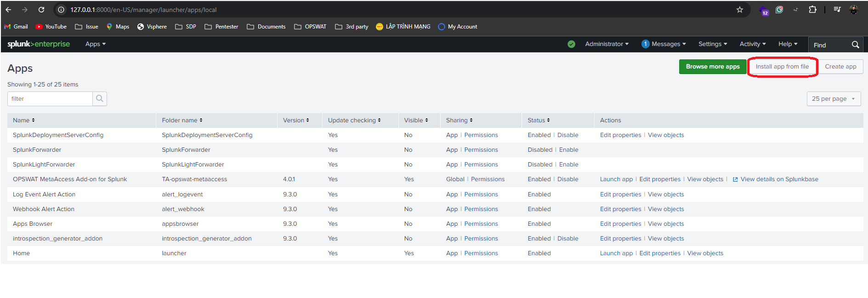Viewport: 868px width, 298px height.
Task: Open the Messages dropdown
Action: coord(664,44)
